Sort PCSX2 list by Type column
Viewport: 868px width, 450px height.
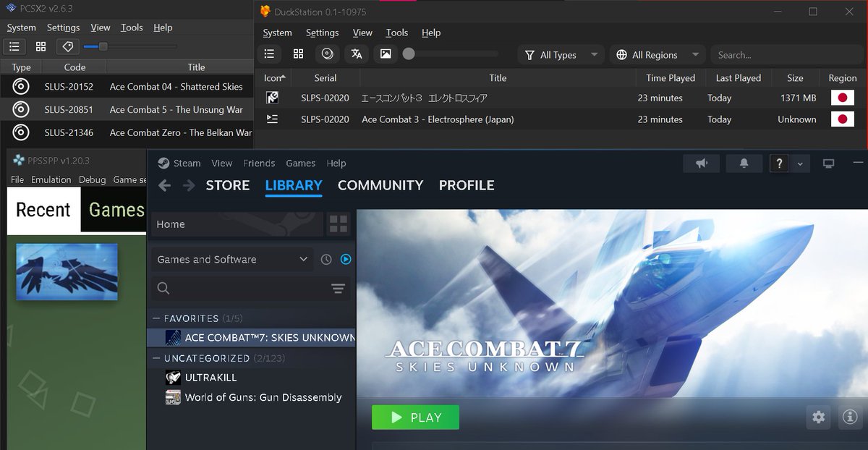point(22,67)
